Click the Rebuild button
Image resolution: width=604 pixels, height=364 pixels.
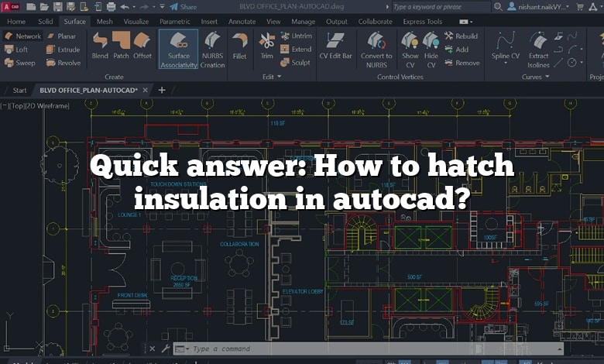click(462, 36)
